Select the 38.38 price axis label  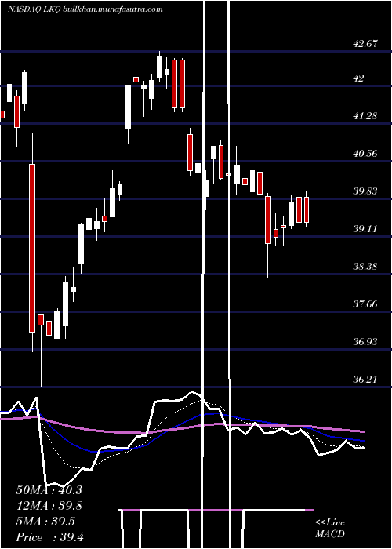[366, 267]
